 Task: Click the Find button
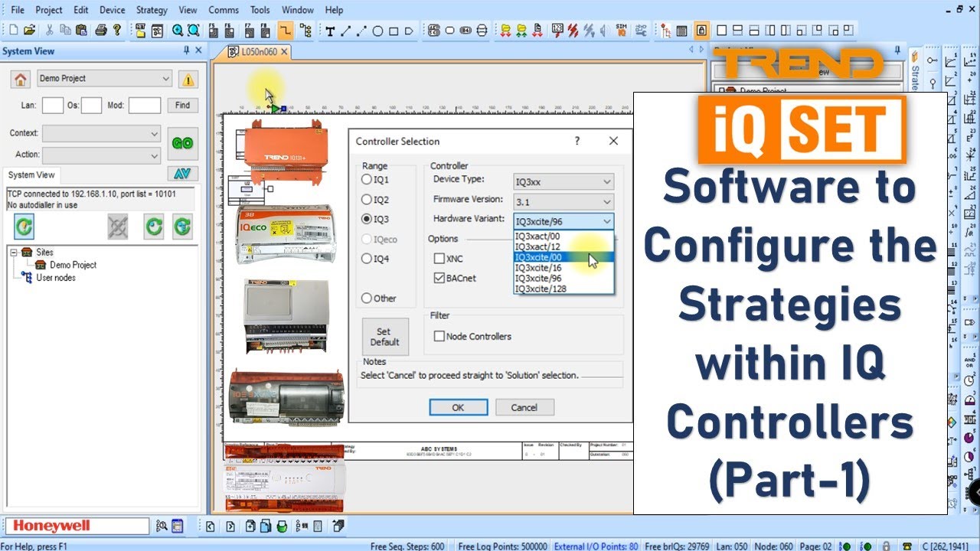[x=182, y=106]
